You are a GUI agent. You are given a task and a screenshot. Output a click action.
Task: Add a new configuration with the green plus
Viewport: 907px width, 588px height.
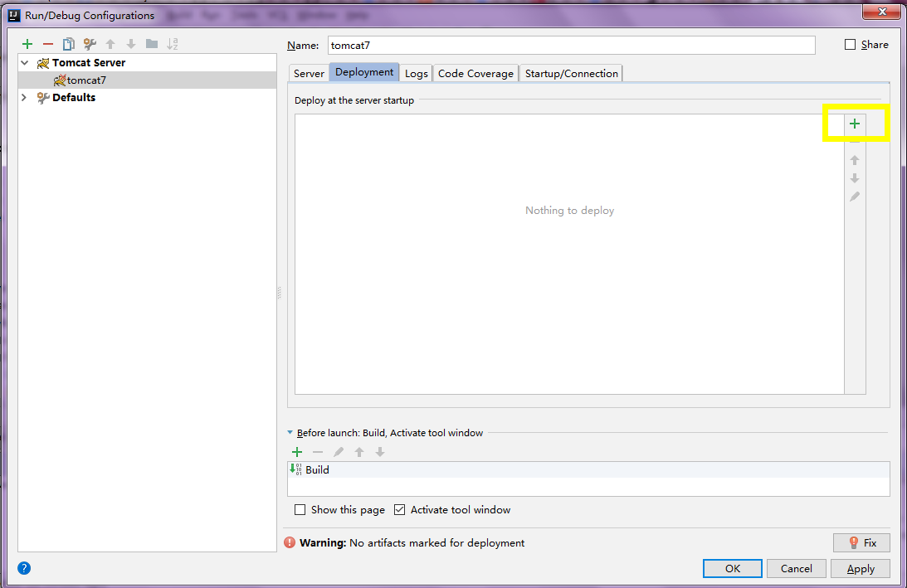(x=27, y=44)
